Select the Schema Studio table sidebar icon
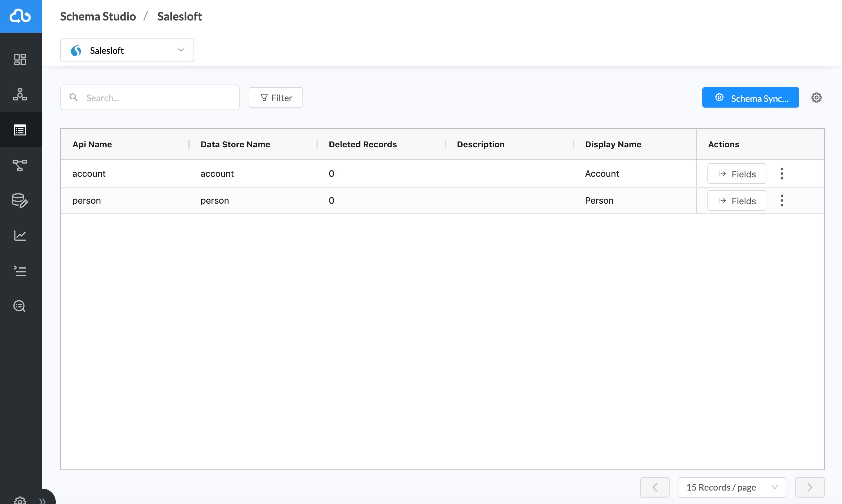 click(x=20, y=130)
